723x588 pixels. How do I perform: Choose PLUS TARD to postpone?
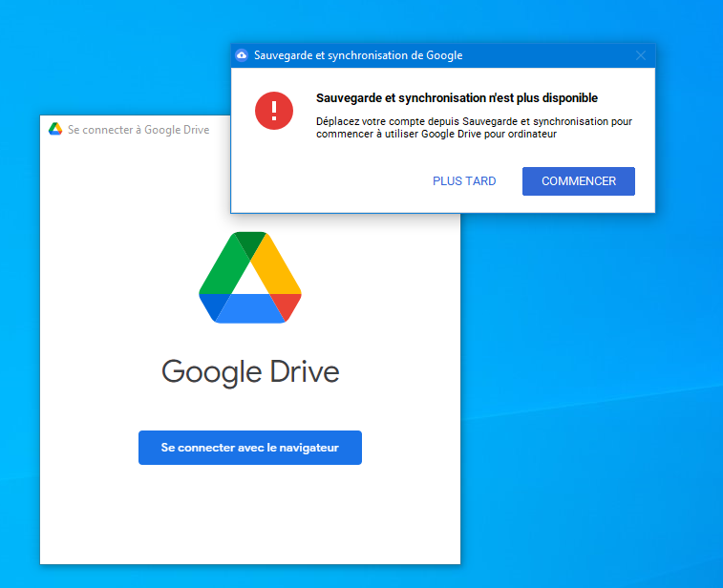464,181
